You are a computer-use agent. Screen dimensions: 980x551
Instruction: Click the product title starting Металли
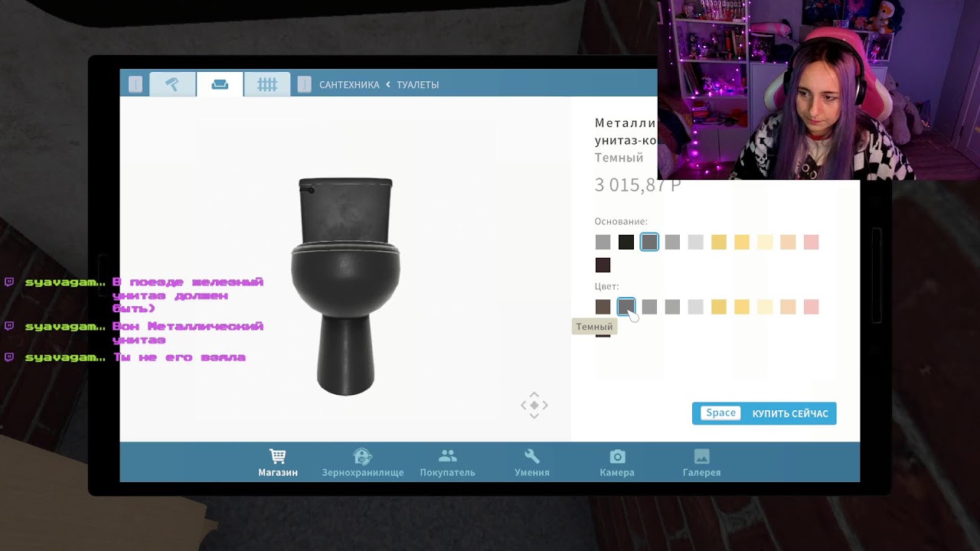626,132
